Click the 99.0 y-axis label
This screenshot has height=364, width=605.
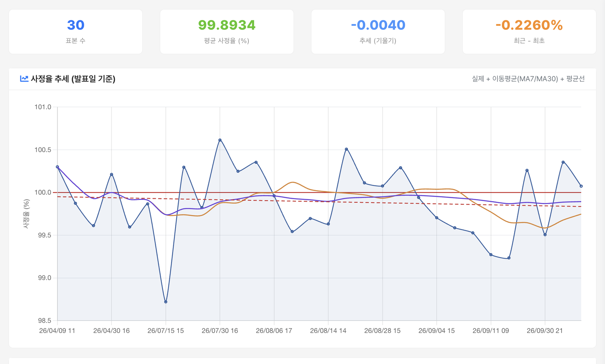[44, 278]
